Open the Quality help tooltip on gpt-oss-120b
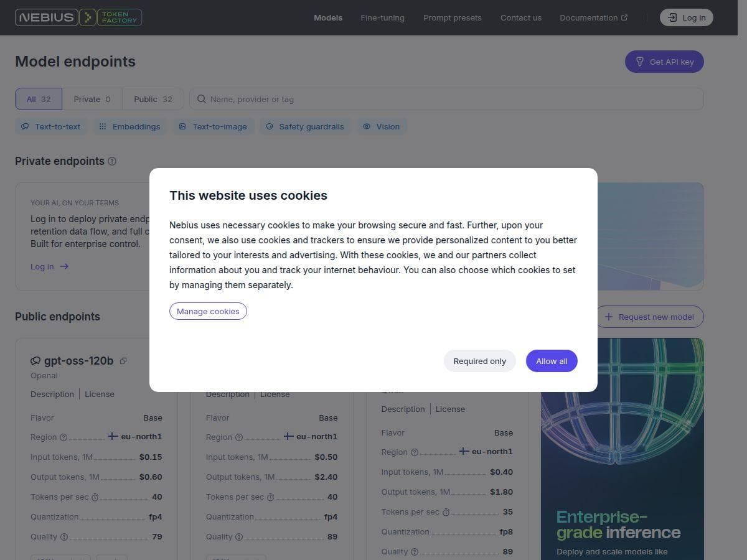Image resolution: width=747 pixels, height=560 pixels. 64,536
